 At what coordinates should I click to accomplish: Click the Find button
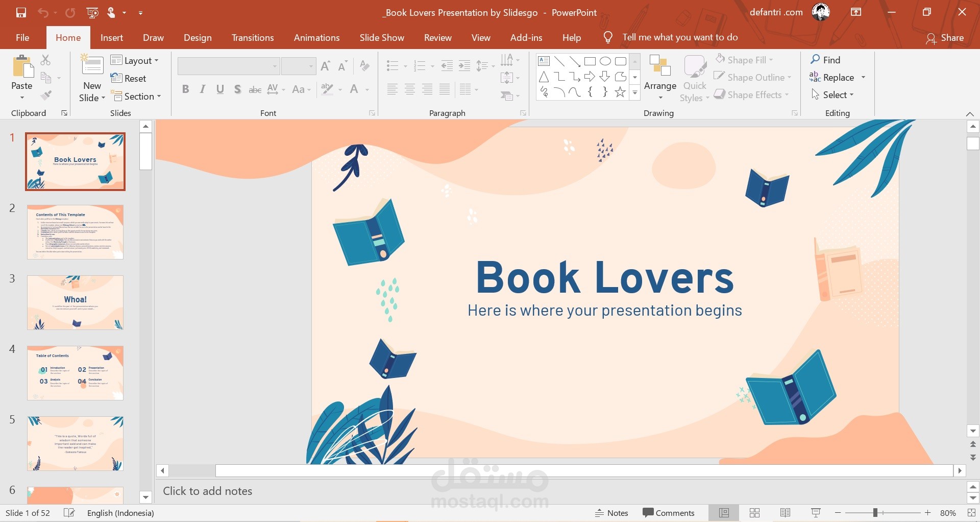pyautogui.click(x=825, y=60)
